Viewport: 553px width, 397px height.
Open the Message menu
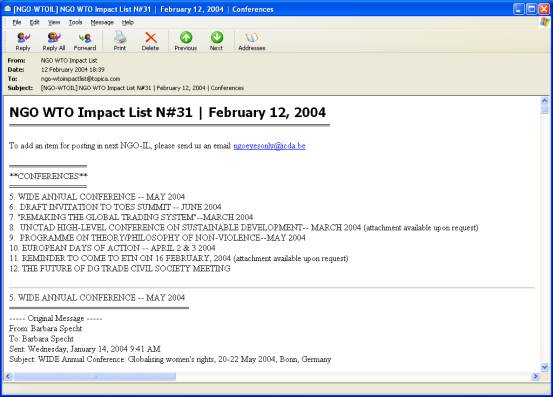point(102,22)
